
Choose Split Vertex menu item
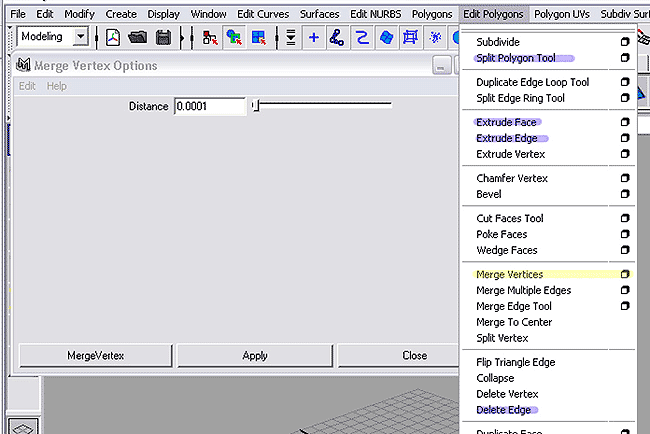(502, 338)
